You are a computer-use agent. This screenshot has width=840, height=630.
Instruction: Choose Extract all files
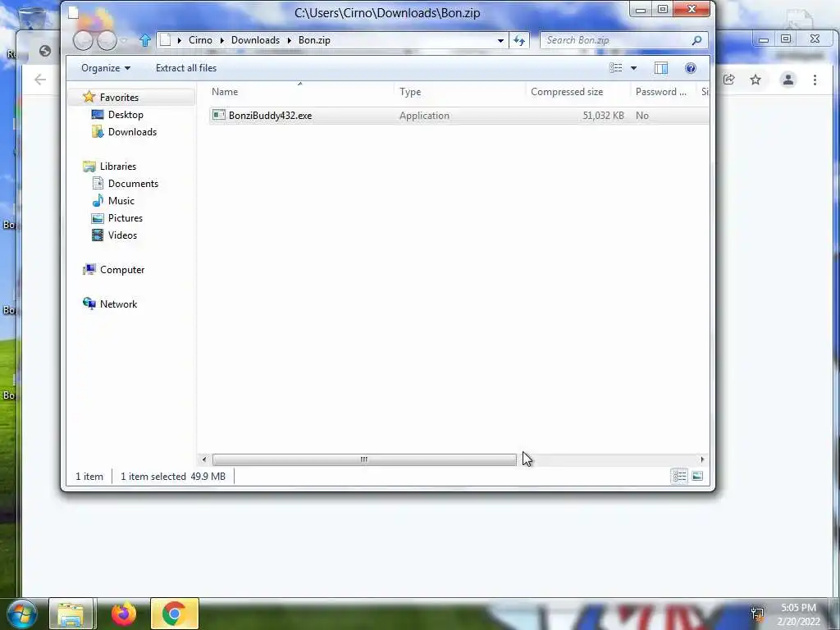click(x=186, y=68)
